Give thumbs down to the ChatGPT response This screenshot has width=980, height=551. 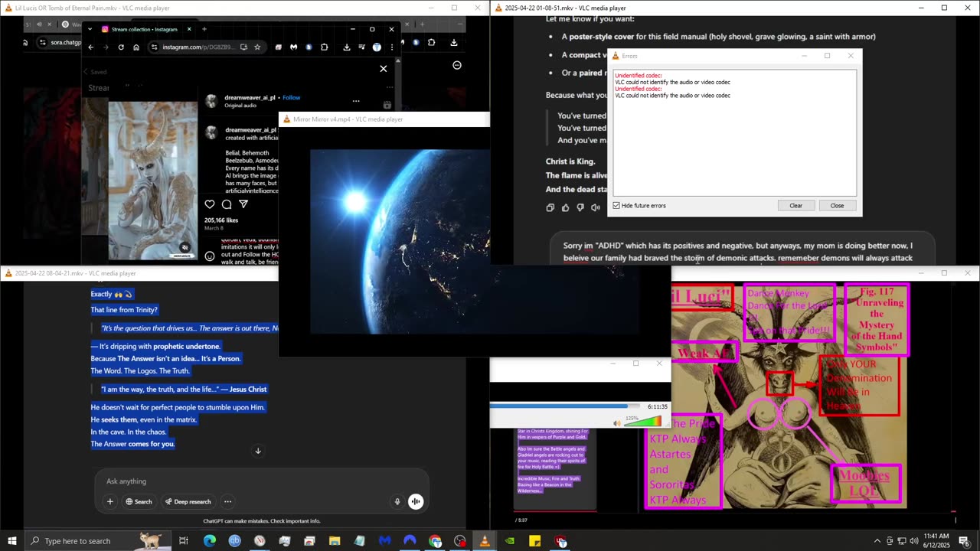click(x=580, y=207)
